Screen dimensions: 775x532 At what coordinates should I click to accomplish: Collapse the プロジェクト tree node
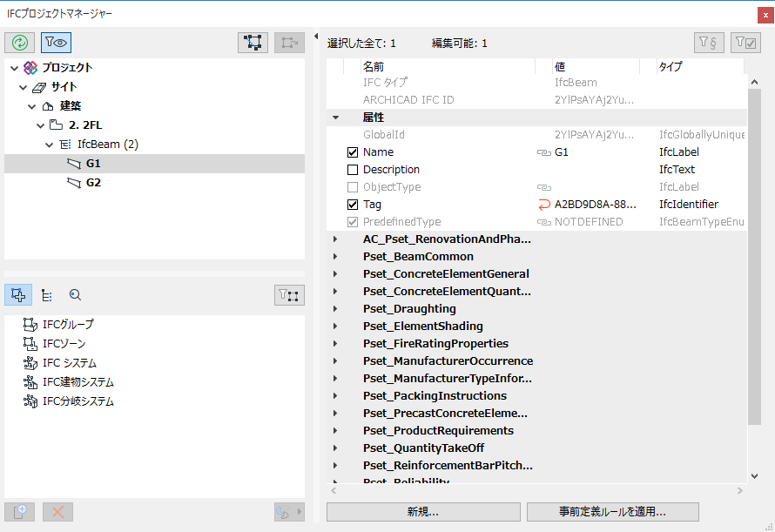click(14, 68)
